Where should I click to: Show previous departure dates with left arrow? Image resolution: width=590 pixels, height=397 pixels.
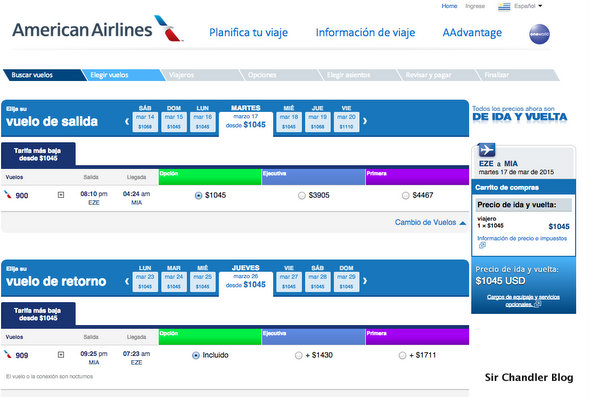(x=127, y=122)
